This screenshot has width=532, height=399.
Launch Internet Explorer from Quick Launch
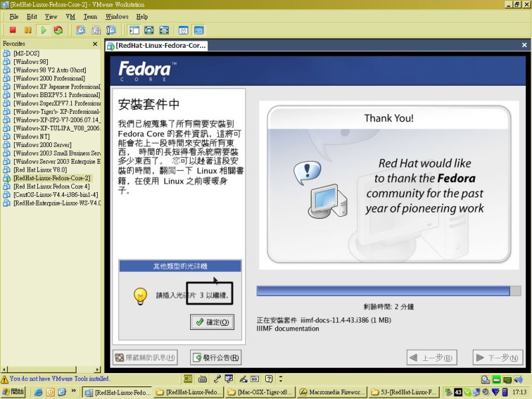[39, 392]
